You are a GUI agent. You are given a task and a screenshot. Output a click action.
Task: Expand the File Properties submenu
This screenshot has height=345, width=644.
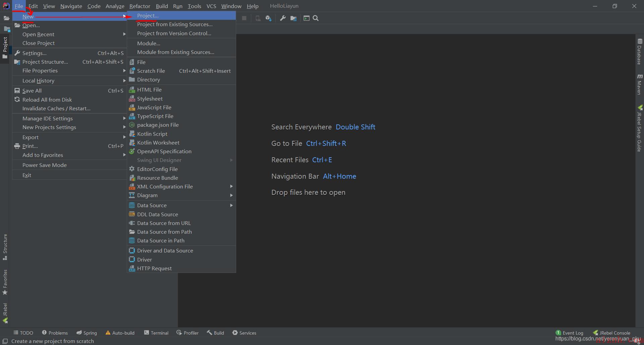(69, 70)
